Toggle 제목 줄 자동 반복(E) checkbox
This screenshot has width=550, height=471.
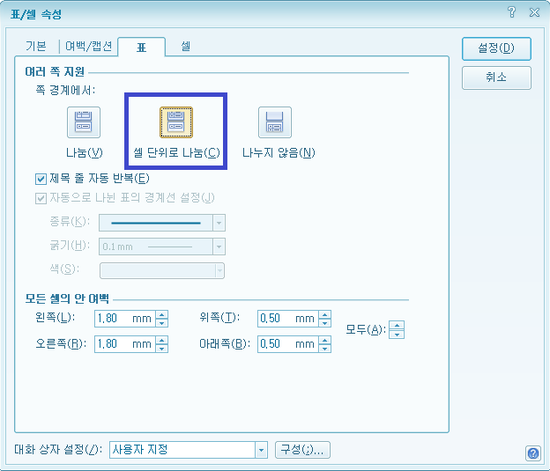[x=41, y=179]
